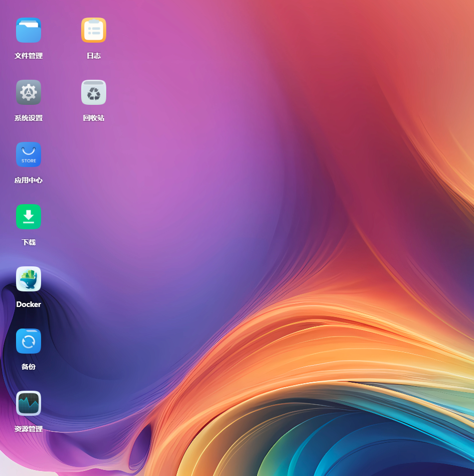Open the 回收站 recycle bin
This screenshot has height=476, width=474.
pyautogui.click(x=94, y=92)
